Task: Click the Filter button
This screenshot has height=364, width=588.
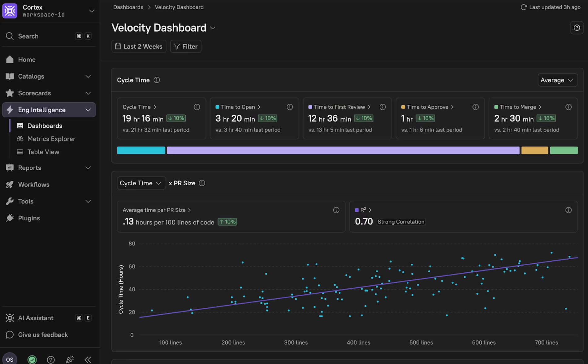Action: click(x=185, y=46)
